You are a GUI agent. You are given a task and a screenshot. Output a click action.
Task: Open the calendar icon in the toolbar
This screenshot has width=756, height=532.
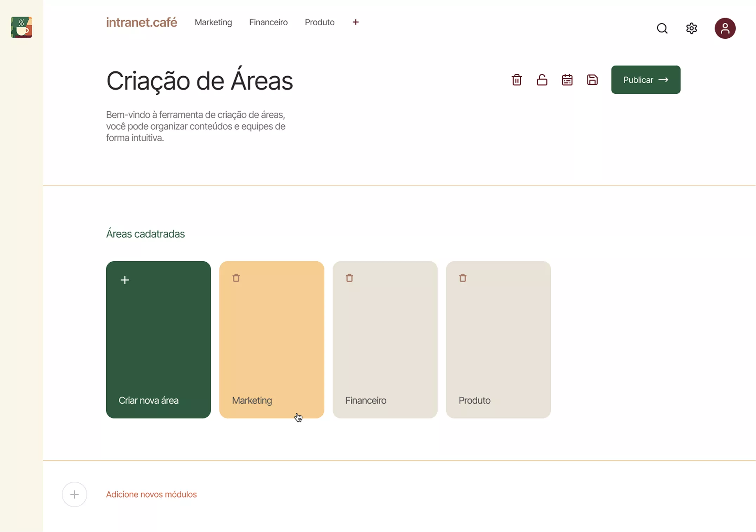coord(567,80)
